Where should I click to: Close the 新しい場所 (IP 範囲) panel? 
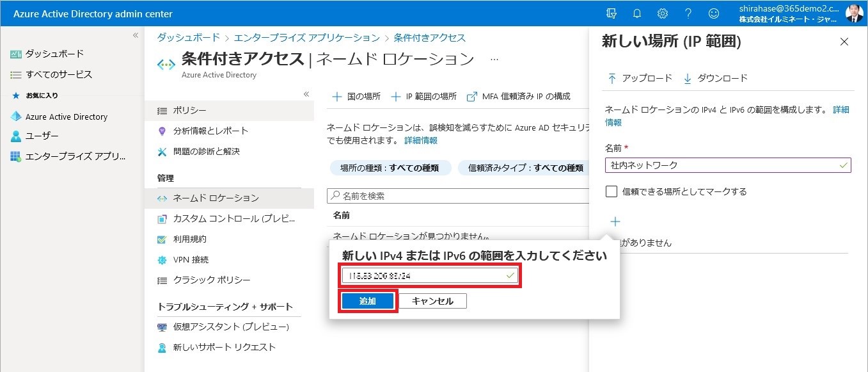click(x=844, y=42)
